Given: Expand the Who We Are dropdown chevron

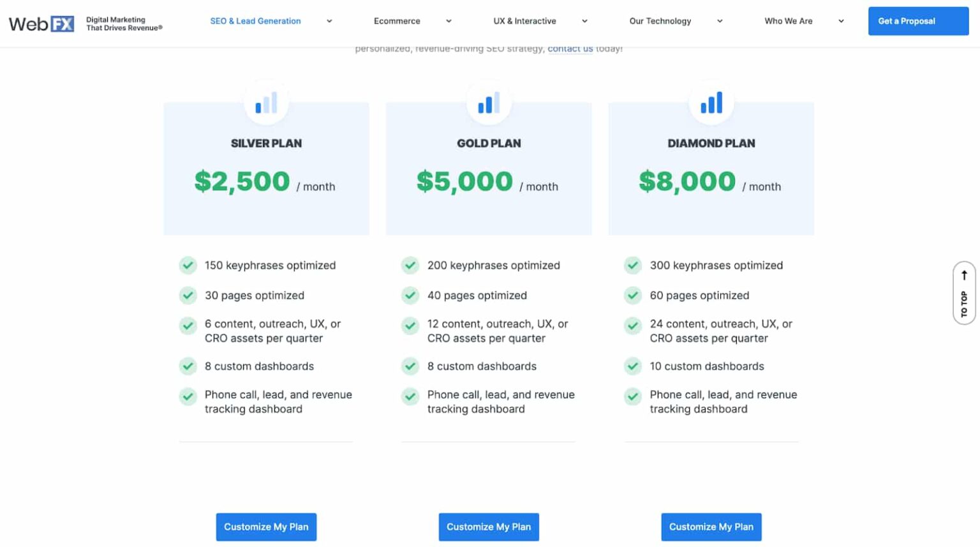Looking at the screenshot, I should (840, 21).
